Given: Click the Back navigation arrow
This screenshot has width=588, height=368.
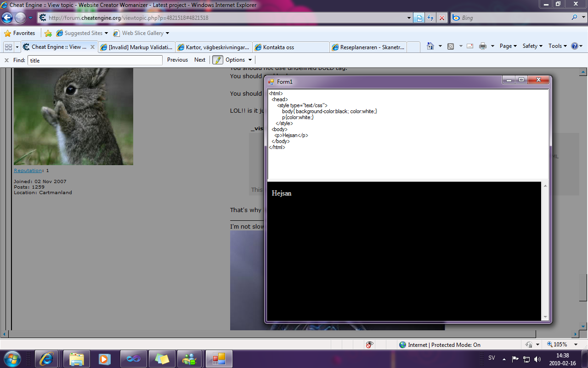Looking at the screenshot, I should 7,18.
